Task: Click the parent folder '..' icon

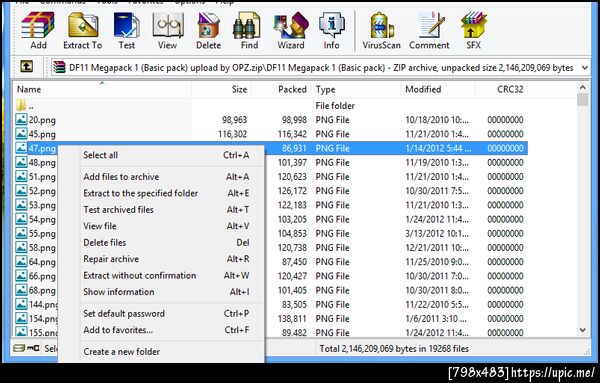Action: 21,105
